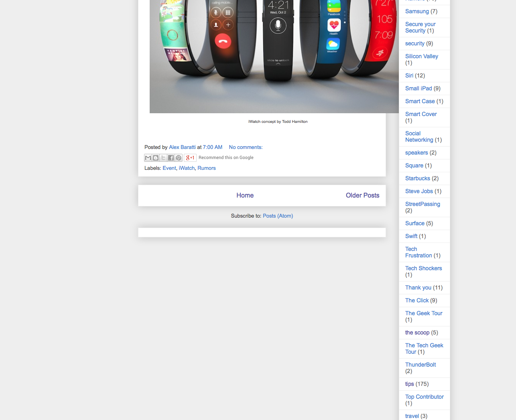Share the post to Twitter
This screenshot has height=420, width=516.
(x=163, y=158)
